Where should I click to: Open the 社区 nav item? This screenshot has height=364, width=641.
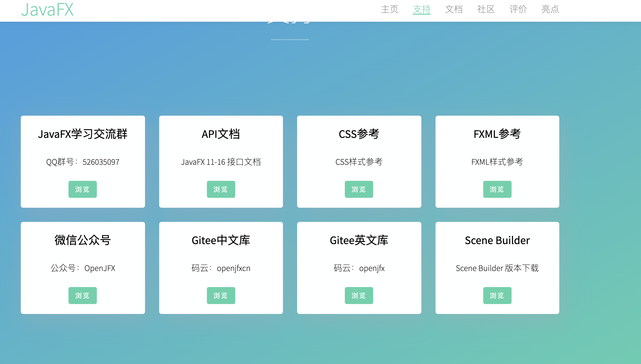[486, 9]
